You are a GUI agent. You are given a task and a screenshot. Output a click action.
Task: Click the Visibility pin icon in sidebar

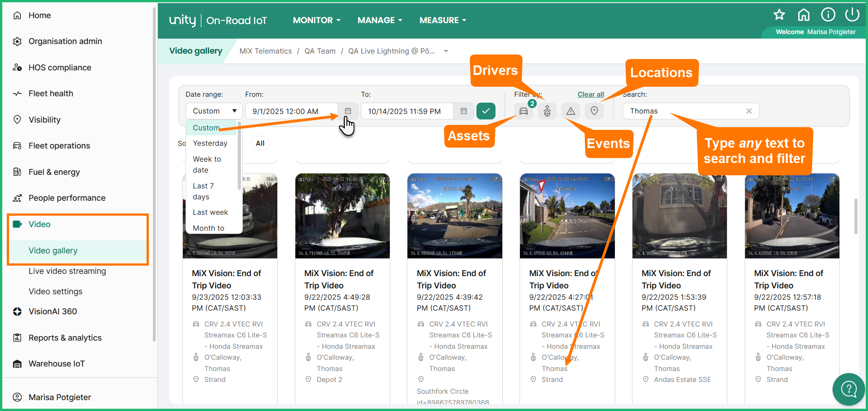(17, 120)
